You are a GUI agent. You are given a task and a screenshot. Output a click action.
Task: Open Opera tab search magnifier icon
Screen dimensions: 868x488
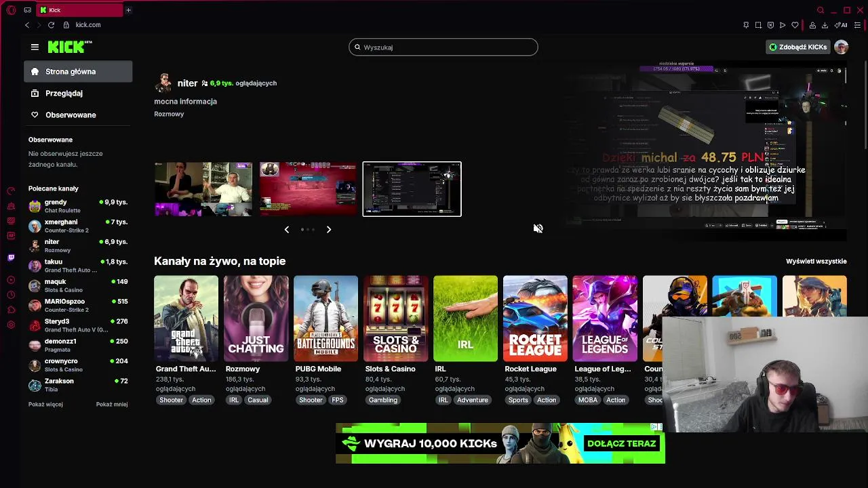coord(821,10)
